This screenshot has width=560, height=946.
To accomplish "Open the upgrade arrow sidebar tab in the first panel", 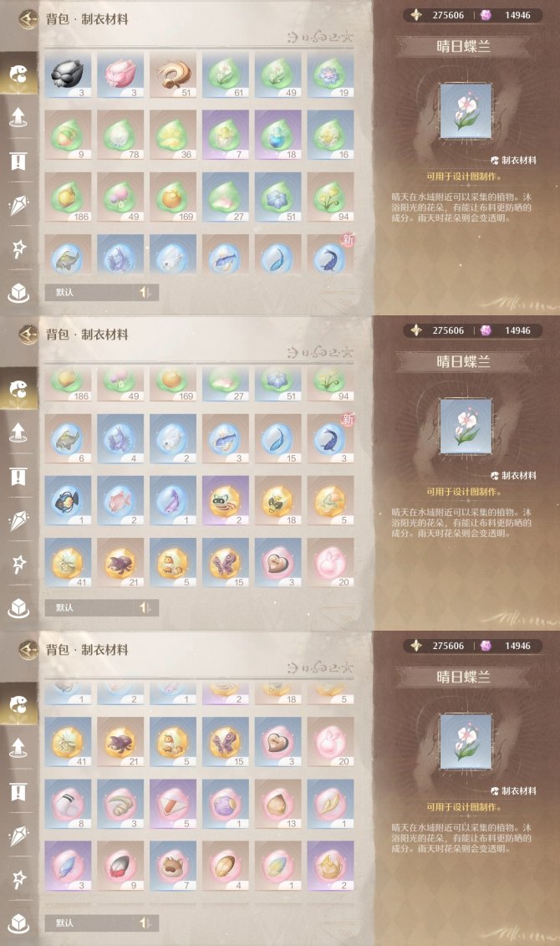I will tap(18, 116).
